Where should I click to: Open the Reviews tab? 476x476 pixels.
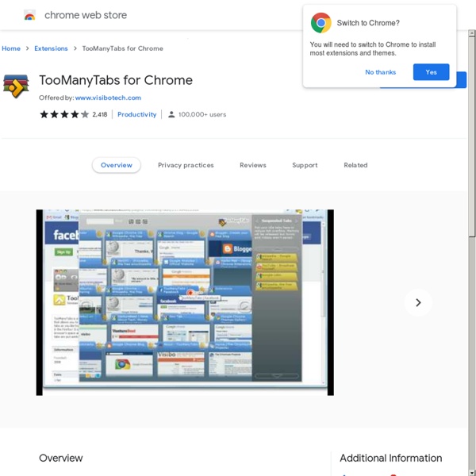(x=253, y=165)
